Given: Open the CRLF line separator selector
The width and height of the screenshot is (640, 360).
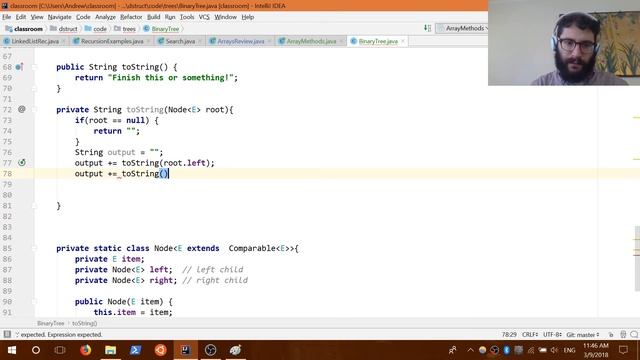Looking at the screenshot, I should tap(530, 334).
